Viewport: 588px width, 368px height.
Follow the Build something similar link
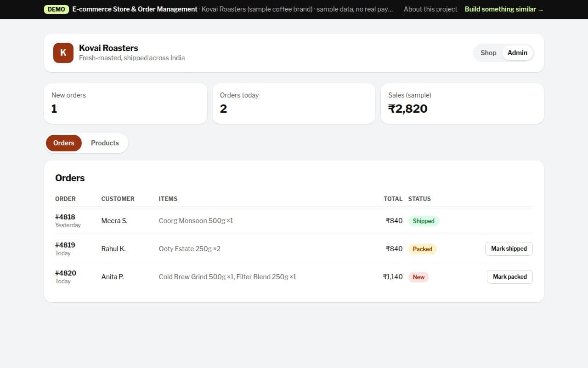(504, 9)
